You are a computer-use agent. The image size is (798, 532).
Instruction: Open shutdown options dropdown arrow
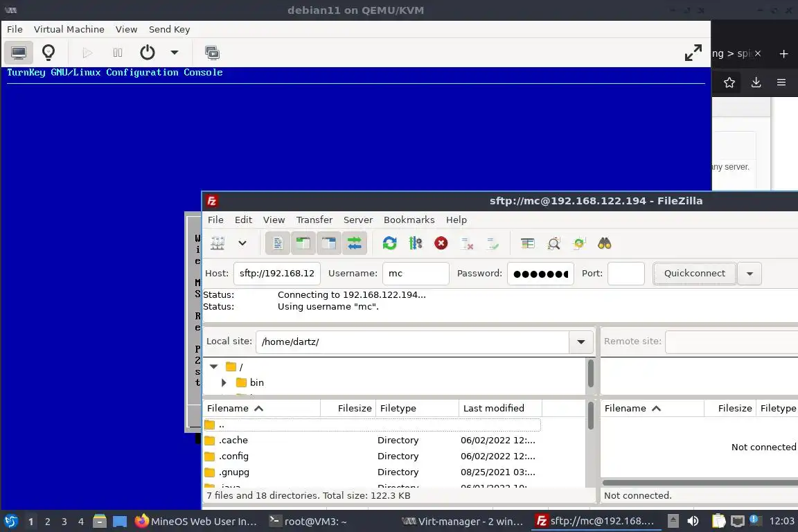tap(175, 53)
